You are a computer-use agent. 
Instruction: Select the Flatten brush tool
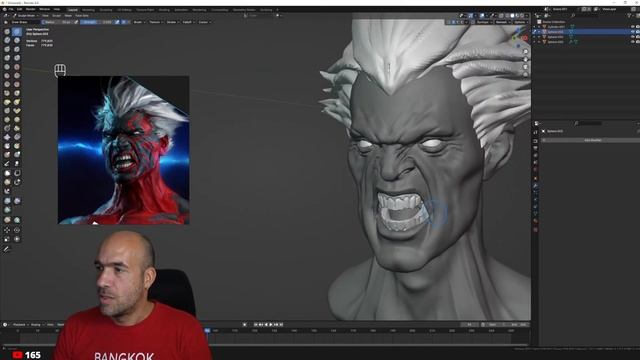[x=7, y=76]
